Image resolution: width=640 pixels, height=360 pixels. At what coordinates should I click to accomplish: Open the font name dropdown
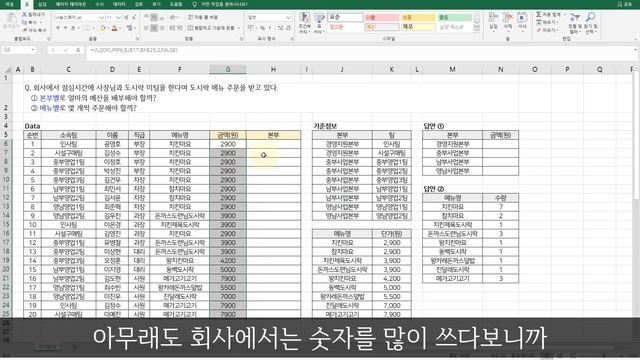click(x=101, y=18)
